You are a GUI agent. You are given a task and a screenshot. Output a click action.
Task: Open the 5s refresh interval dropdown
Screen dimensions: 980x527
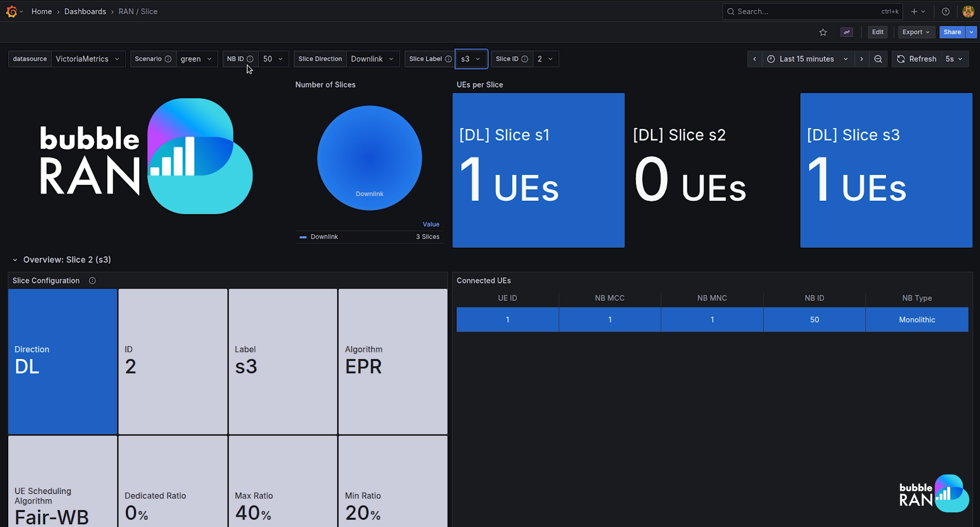954,59
